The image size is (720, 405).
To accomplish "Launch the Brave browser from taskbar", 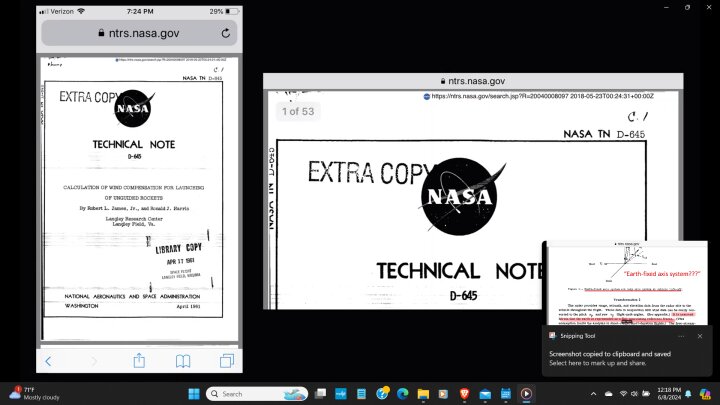I will (x=464, y=394).
